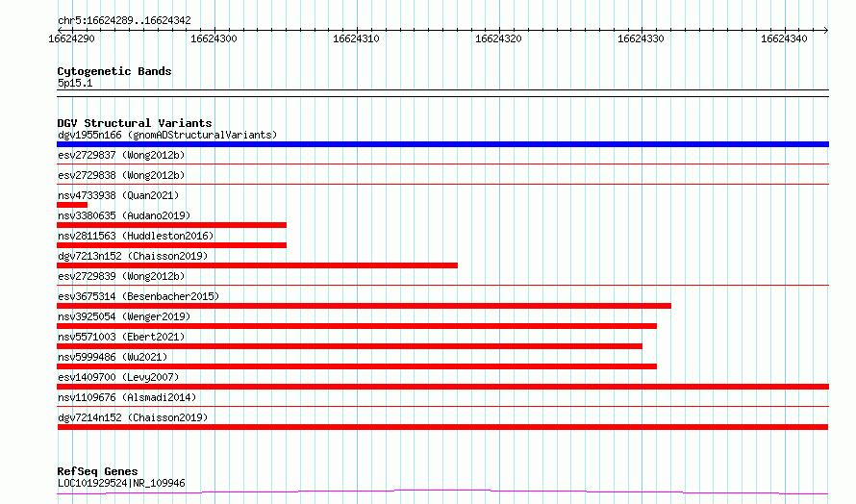Click the red bar under nsv2811563 Huddleston2016

pos(171,245)
